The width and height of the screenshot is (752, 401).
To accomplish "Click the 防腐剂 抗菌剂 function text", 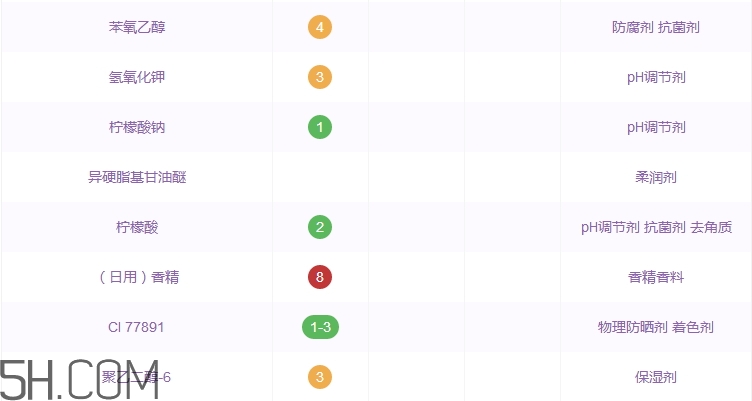I will 656,27.
